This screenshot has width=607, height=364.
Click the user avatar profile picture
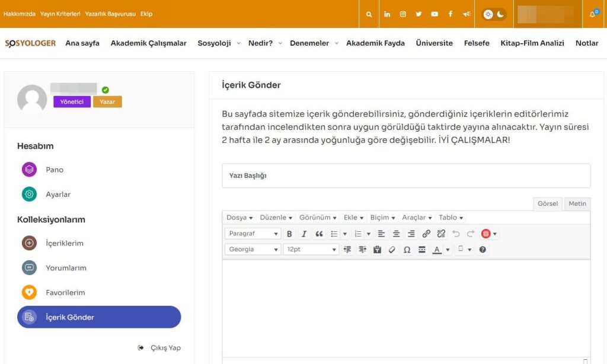(x=32, y=100)
